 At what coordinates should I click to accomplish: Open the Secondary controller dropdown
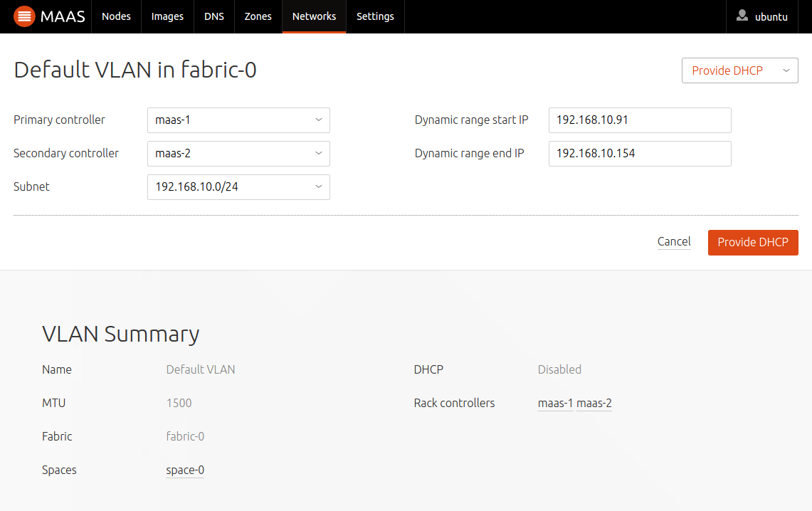tap(238, 154)
